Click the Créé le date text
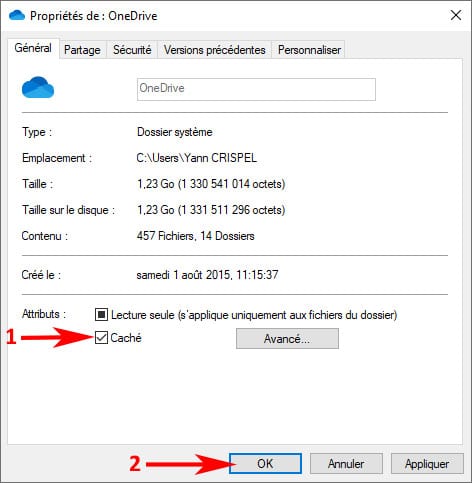This screenshot has height=483, width=472. (x=207, y=275)
